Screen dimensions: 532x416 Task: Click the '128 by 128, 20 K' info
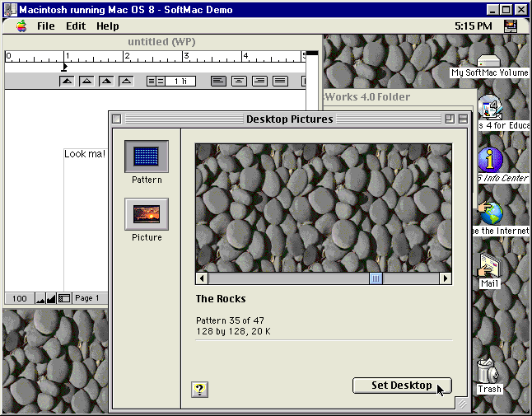233,331
